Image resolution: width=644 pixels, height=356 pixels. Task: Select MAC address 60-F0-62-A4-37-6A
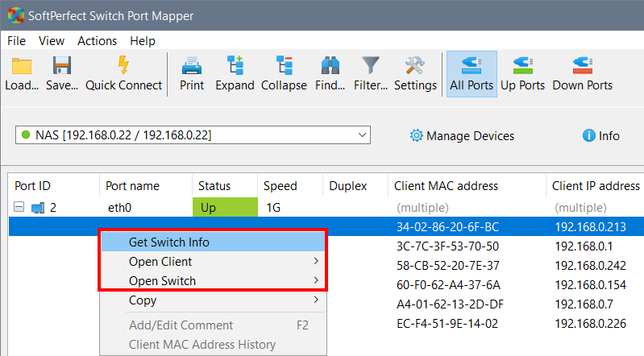pyautogui.click(x=448, y=285)
